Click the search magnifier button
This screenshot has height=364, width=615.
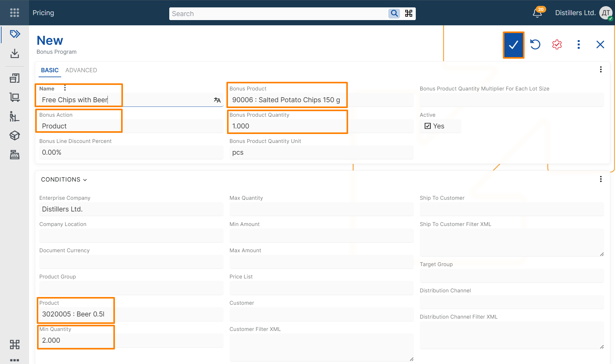(x=394, y=14)
